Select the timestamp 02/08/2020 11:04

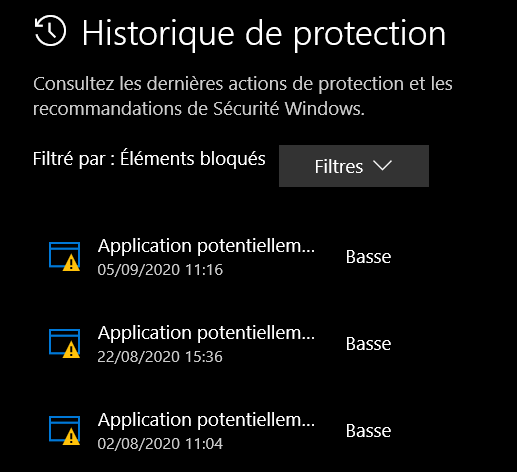coord(160,444)
